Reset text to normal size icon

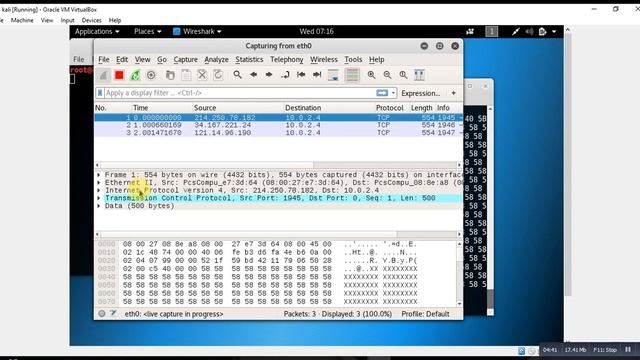click(403, 75)
